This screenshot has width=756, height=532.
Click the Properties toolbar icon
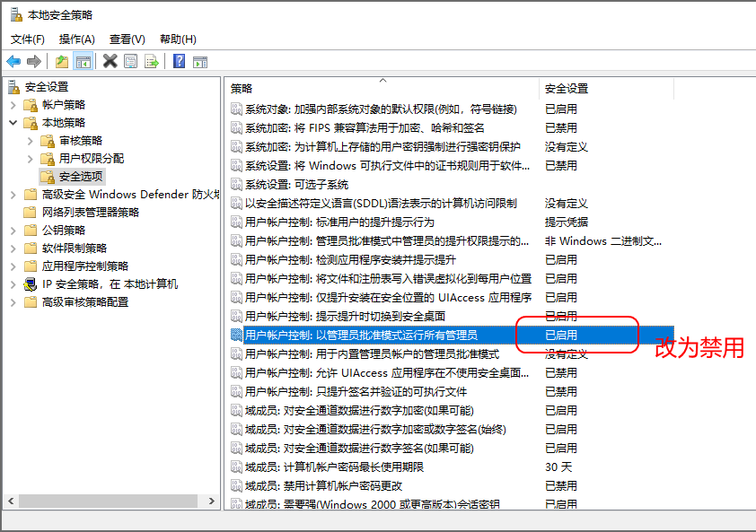coord(131,62)
